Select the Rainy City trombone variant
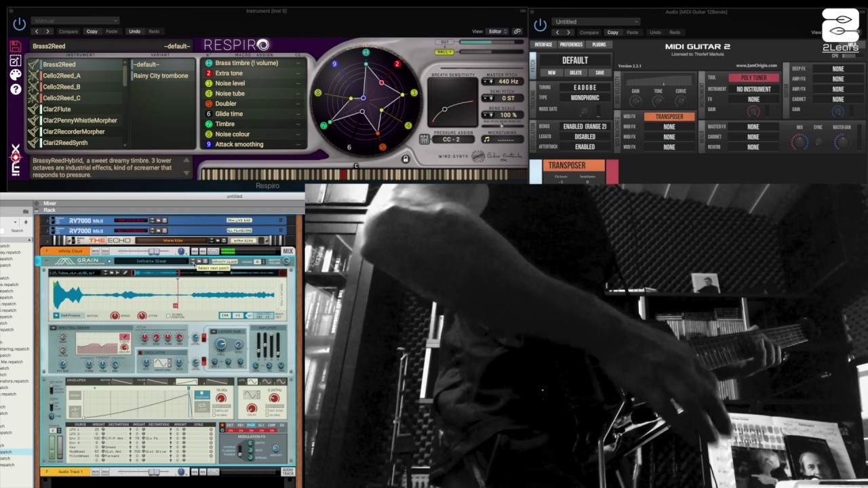This screenshot has width=868, height=488. click(161, 76)
